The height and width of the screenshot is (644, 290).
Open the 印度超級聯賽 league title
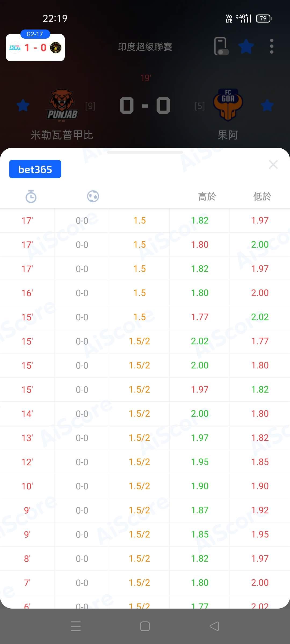tap(145, 47)
